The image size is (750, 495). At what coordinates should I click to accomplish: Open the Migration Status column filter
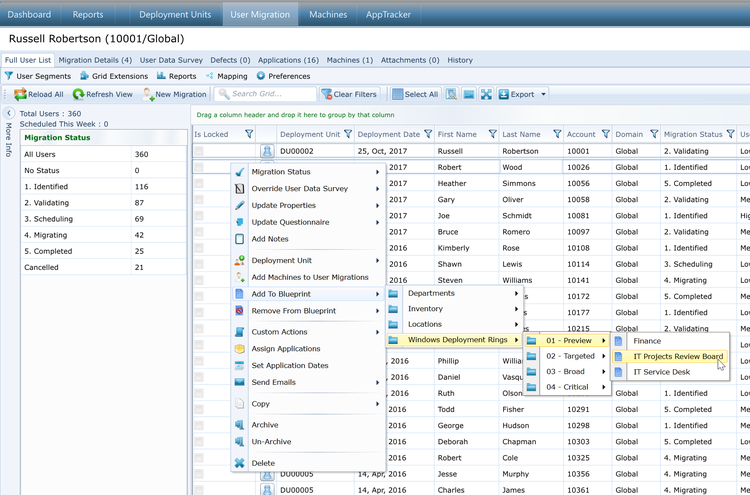730,134
